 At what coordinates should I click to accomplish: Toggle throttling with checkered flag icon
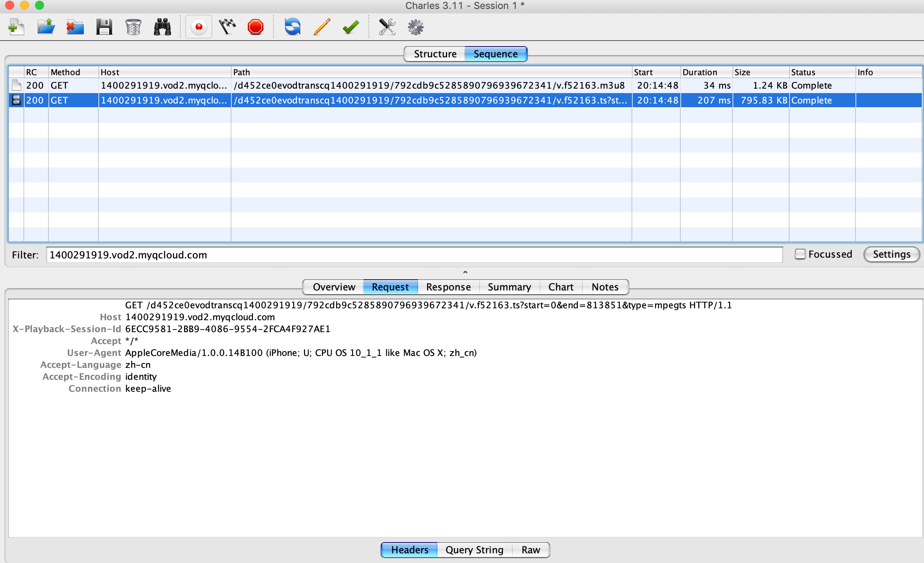pyautogui.click(x=227, y=27)
